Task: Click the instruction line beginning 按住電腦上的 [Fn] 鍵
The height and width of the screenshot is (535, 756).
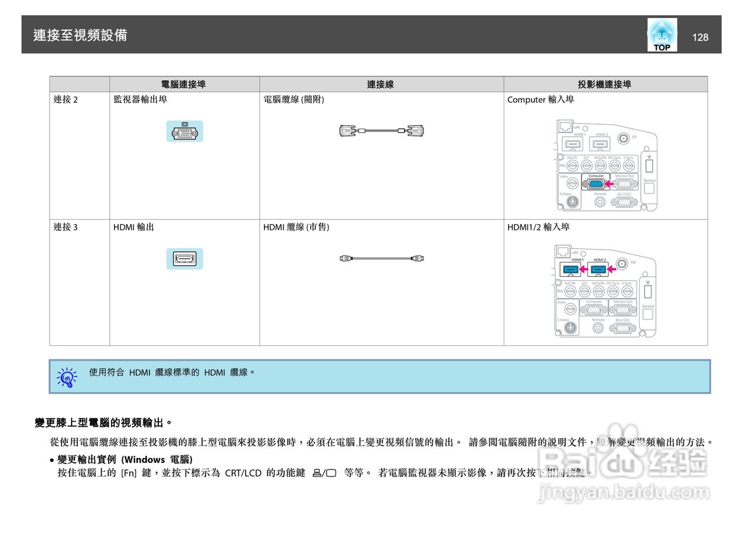Action: 324,472
